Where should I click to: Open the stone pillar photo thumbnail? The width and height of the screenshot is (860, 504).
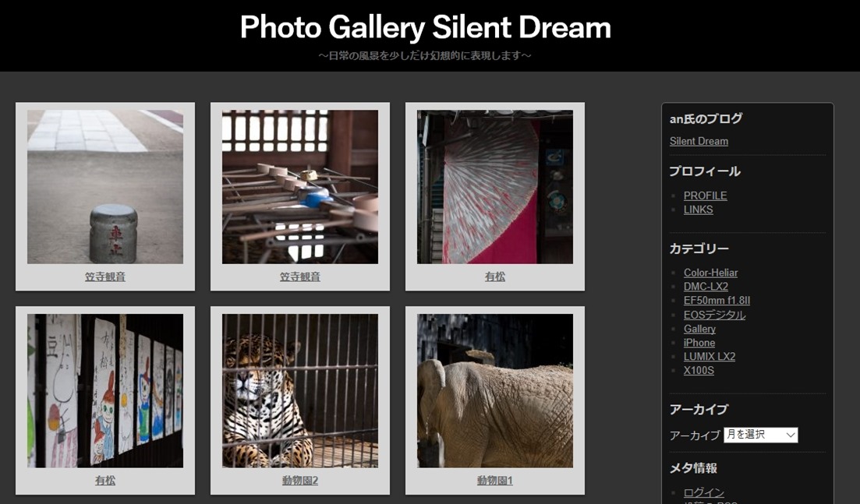[105, 187]
